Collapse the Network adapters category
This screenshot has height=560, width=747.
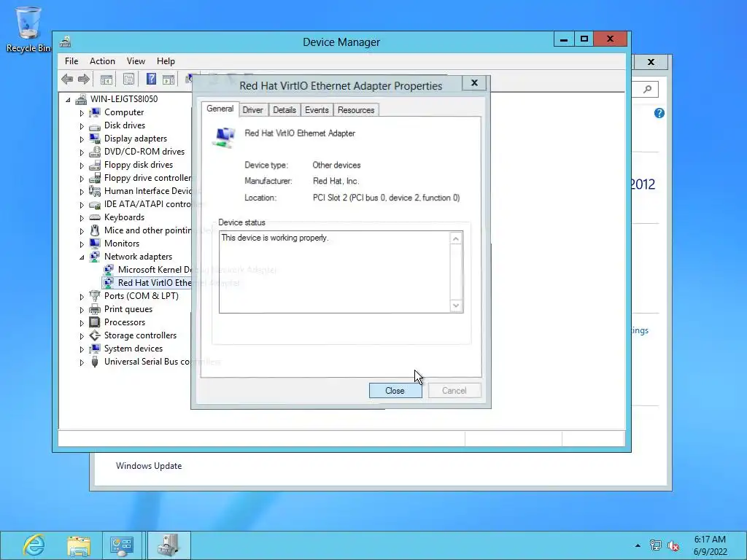coord(82,257)
